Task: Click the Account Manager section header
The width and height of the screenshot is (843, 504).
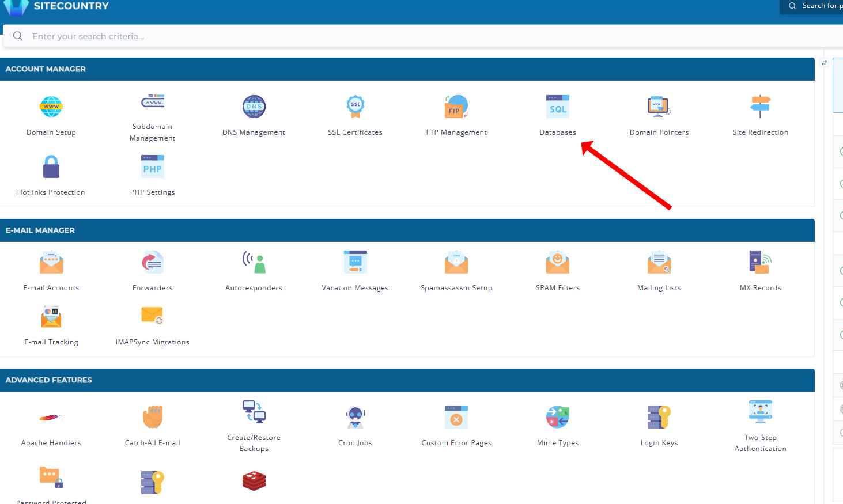Action: click(x=407, y=69)
